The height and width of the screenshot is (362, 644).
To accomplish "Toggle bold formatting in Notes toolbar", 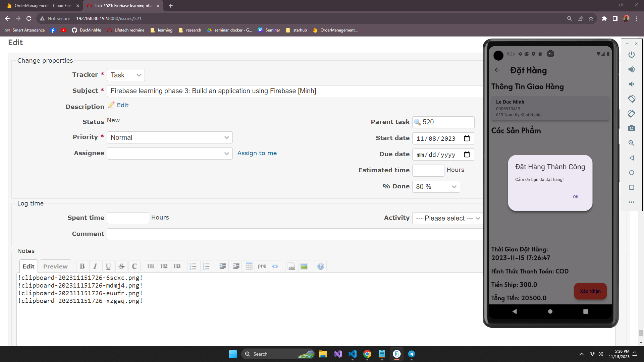I will [82, 266].
